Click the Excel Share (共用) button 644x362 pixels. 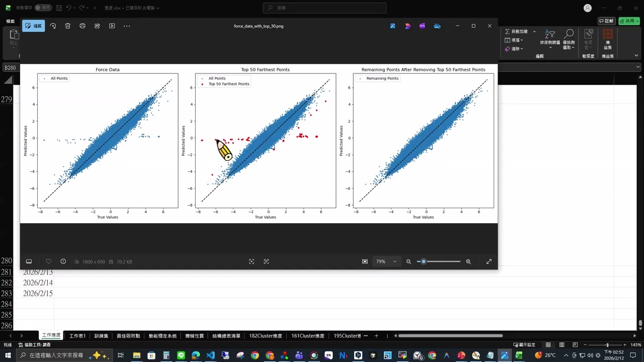coord(629,21)
